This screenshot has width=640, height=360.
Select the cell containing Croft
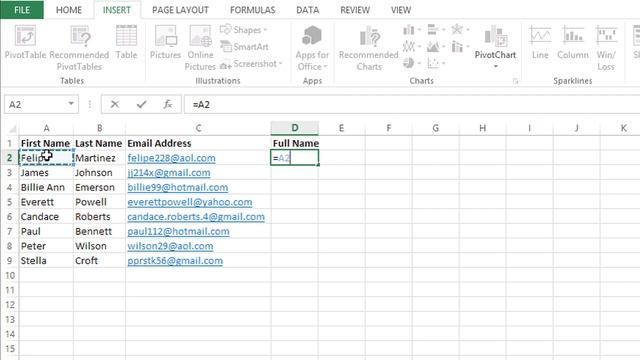[100, 261]
